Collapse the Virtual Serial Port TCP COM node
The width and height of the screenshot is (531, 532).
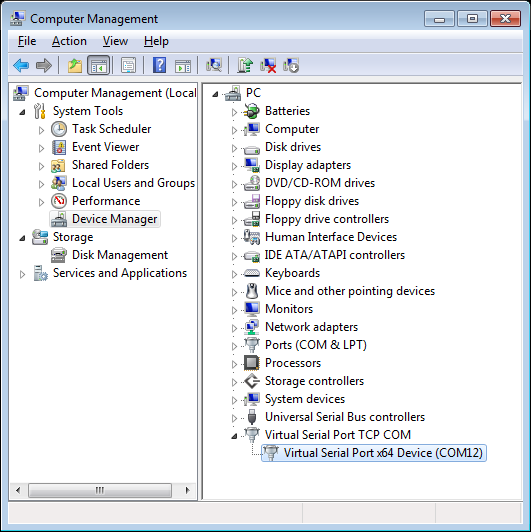234,436
